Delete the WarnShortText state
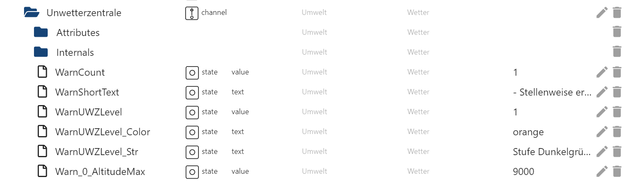The image size is (644, 182). click(x=617, y=92)
